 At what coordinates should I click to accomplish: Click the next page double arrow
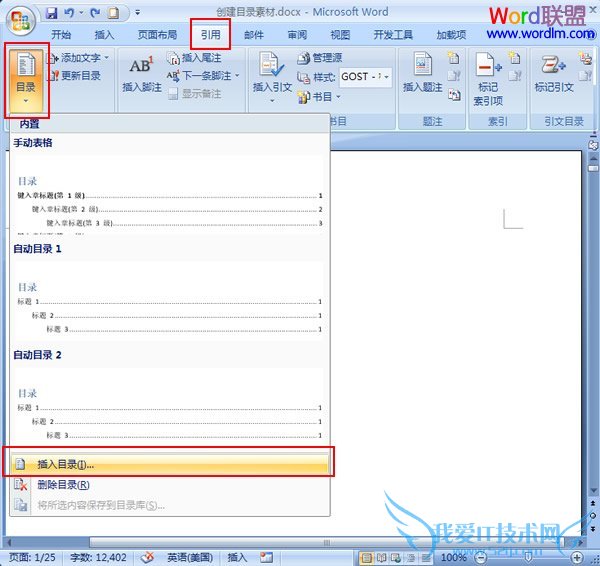click(x=593, y=528)
